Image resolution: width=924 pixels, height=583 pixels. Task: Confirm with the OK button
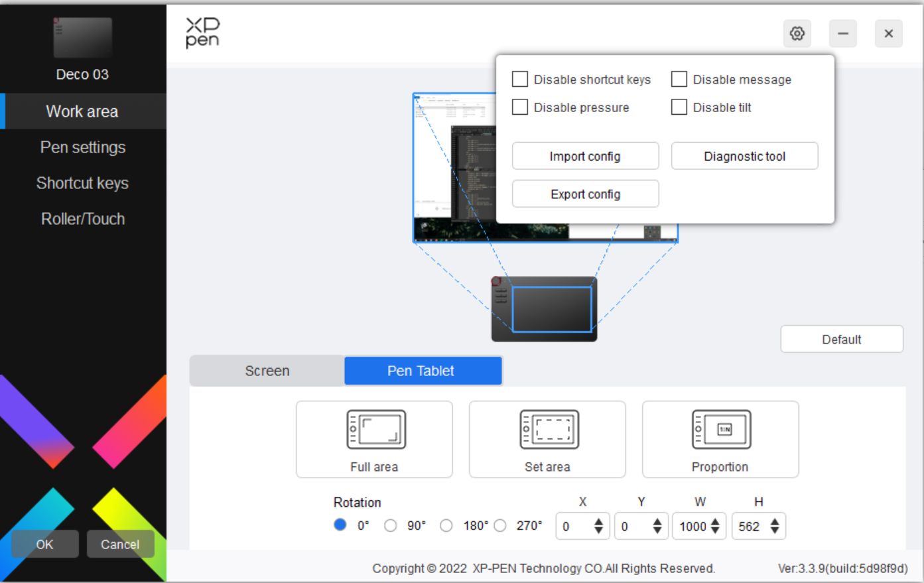tap(44, 544)
